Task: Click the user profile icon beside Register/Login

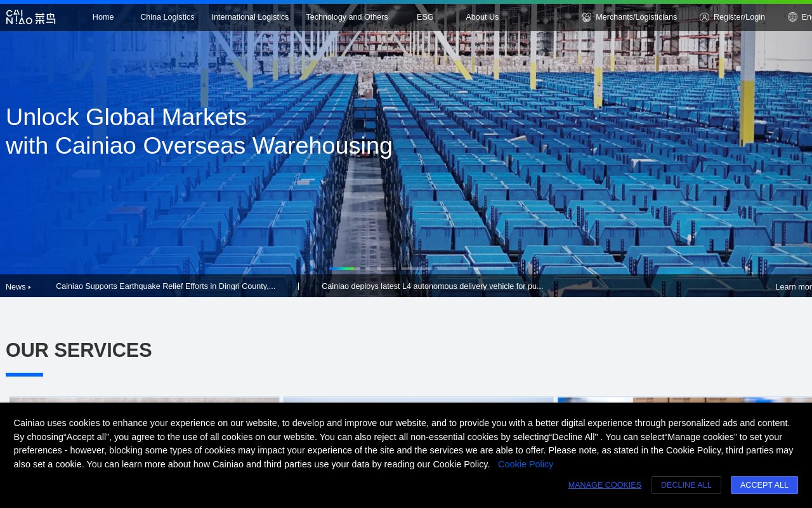Action: [704, 17]
